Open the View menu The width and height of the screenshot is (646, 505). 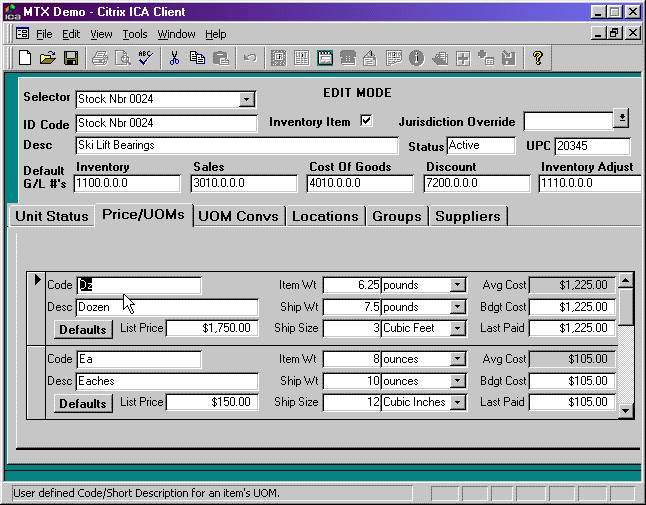click(x=101, y=34)
